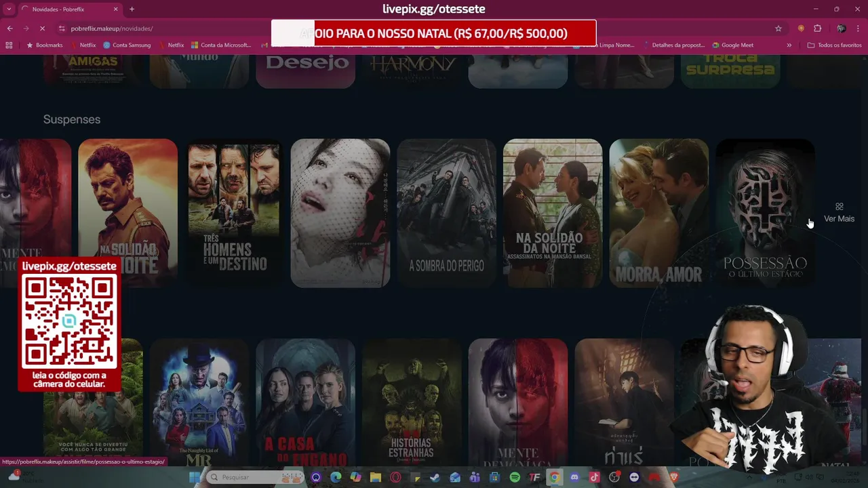Image resolution: width=868 pixels, height=488 pixels.
Task: Open Spotify from the taskbar
Action: coord(515,477)
